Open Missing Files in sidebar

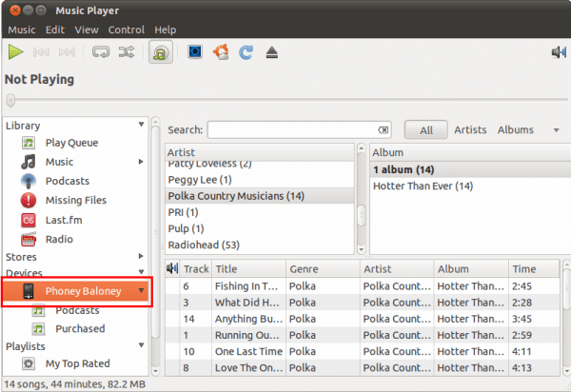pos(76,200)
